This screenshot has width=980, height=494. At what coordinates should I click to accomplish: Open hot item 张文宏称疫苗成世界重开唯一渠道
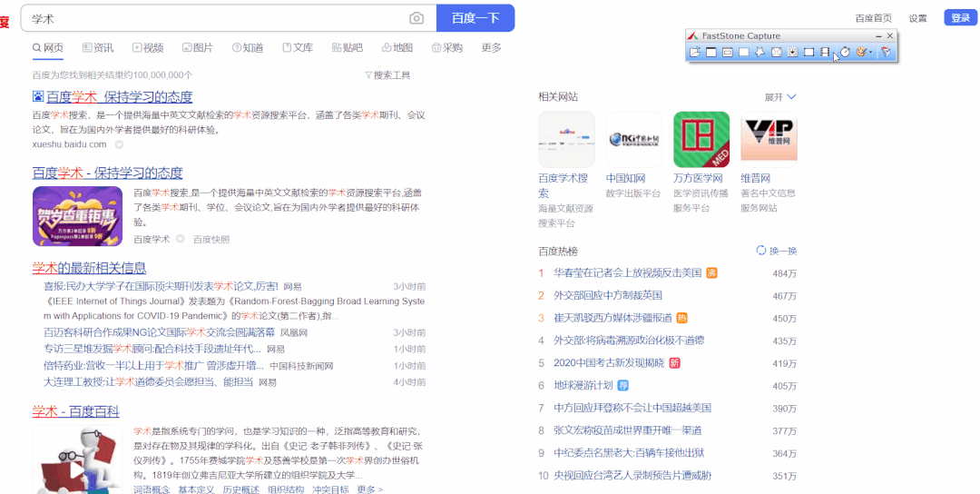click(628, 430)
